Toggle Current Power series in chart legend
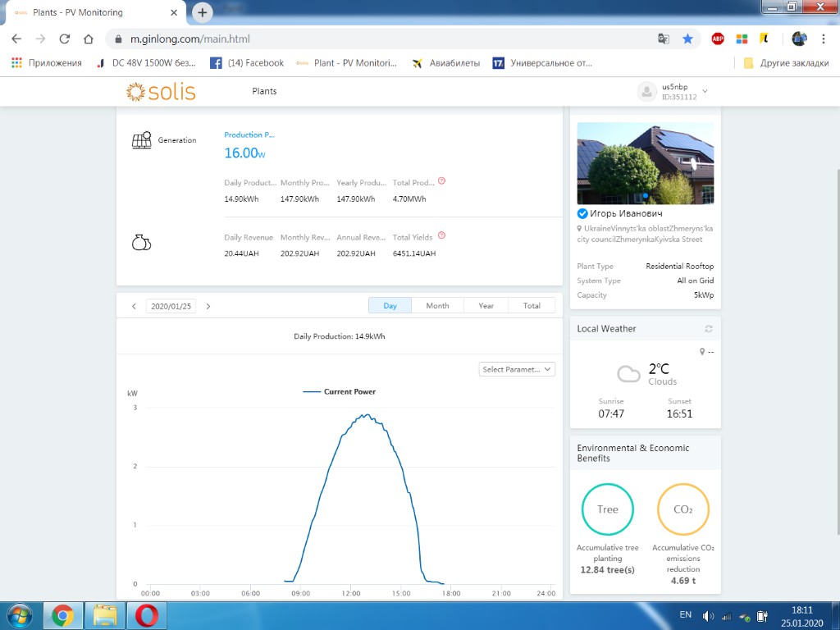 [340, 392]
